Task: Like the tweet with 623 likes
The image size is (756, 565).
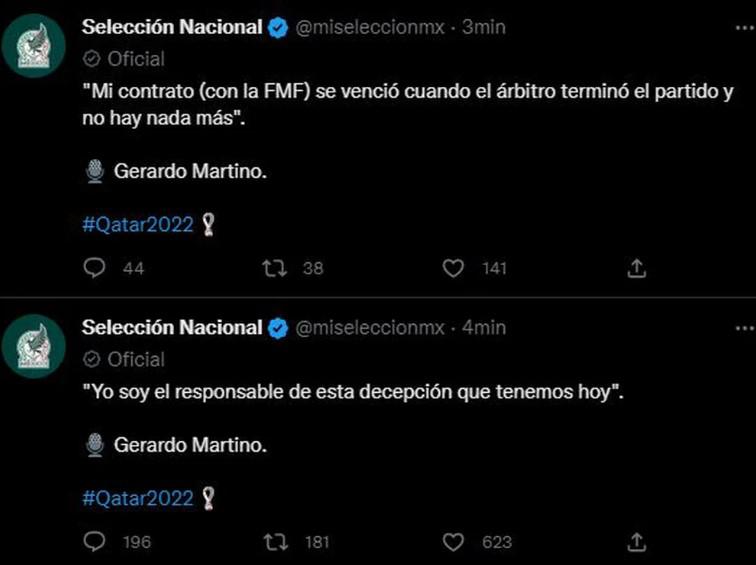Action: coord(454,542)
